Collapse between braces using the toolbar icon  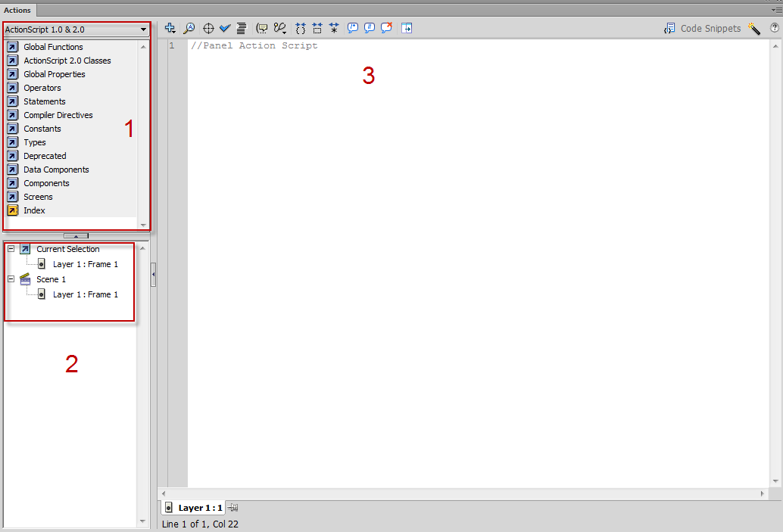300,29
